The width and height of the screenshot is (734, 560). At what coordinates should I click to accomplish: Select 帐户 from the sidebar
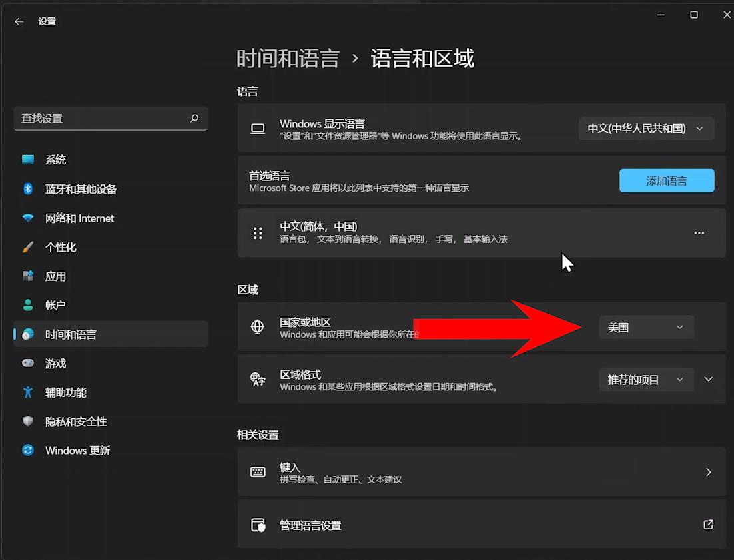click(x=55, y=305)
